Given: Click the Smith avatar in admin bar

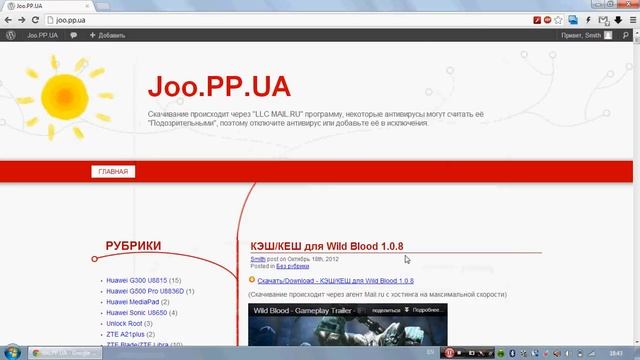Looking at the screenshot, I should click(x=608, y=36).
